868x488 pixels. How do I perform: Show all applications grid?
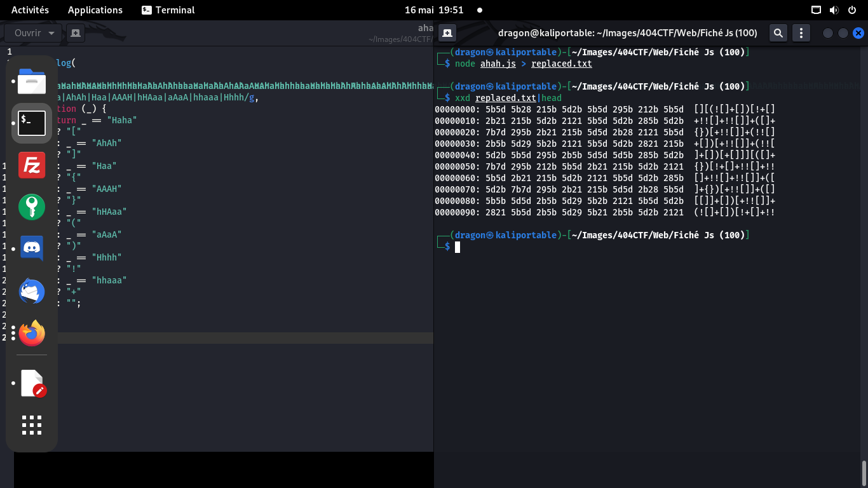(32, 425)
